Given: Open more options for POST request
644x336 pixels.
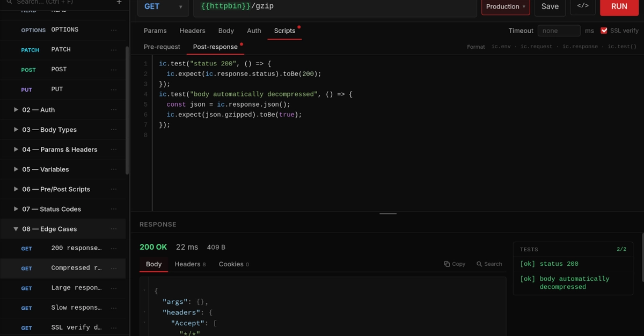Looking at the screenshot, I should (114, 70).
